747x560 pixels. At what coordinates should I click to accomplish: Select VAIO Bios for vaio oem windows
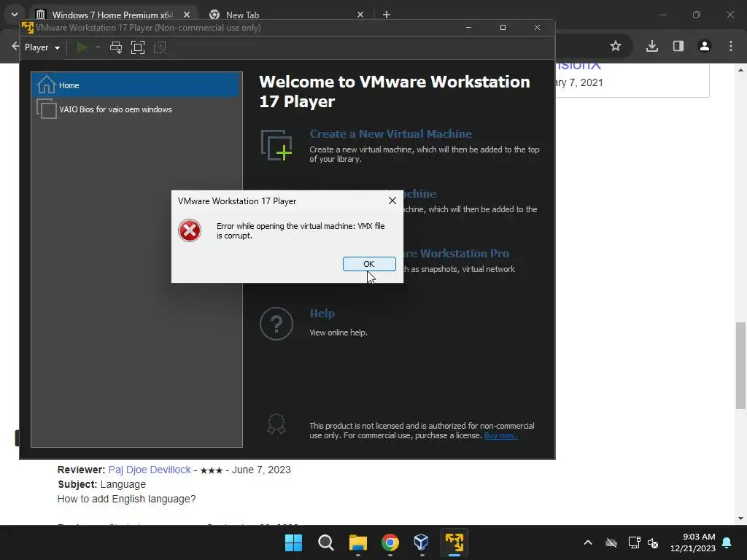[136, 109]
